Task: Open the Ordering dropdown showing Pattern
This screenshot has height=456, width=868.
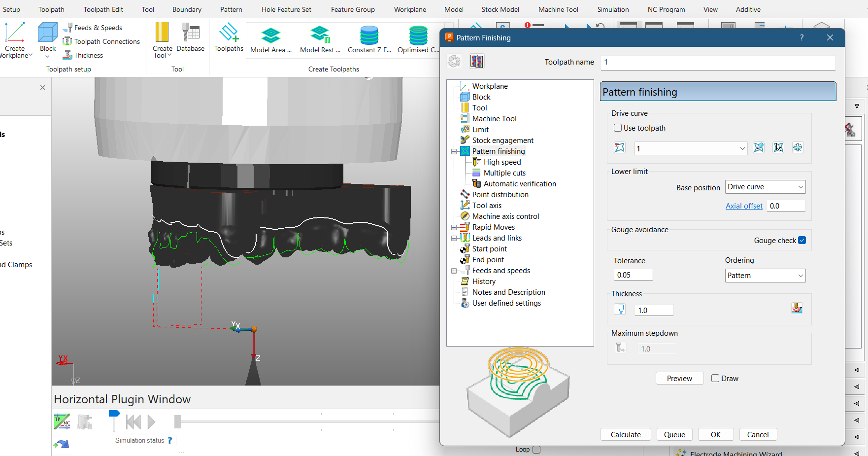Action: click(x=765, y=276)
